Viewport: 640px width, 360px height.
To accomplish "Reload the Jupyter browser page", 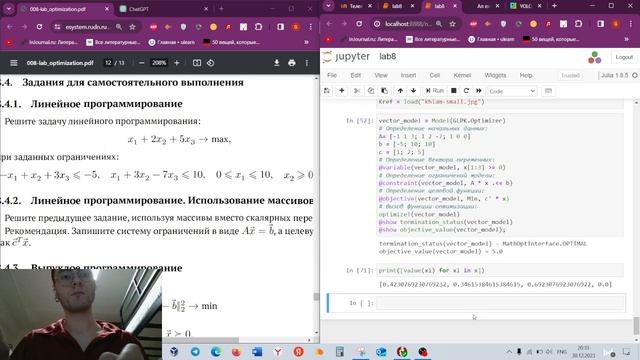I will click(x=359, y=24).
